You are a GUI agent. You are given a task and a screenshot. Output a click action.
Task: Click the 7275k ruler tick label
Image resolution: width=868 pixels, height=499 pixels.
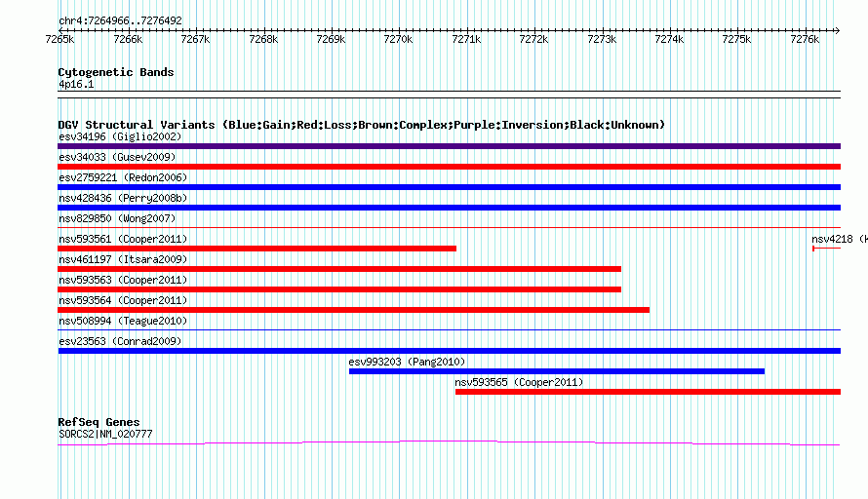pos(736,39)
